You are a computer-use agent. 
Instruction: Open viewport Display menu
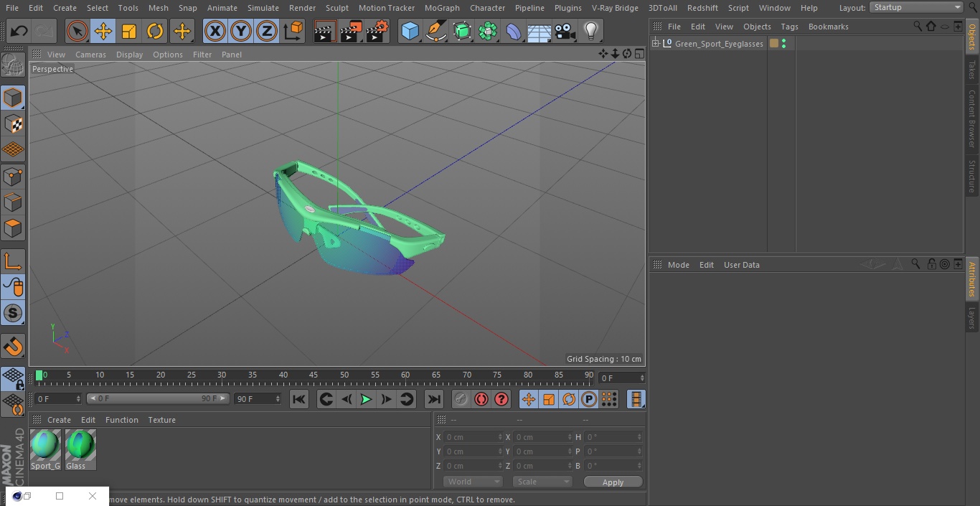[129, 55]
